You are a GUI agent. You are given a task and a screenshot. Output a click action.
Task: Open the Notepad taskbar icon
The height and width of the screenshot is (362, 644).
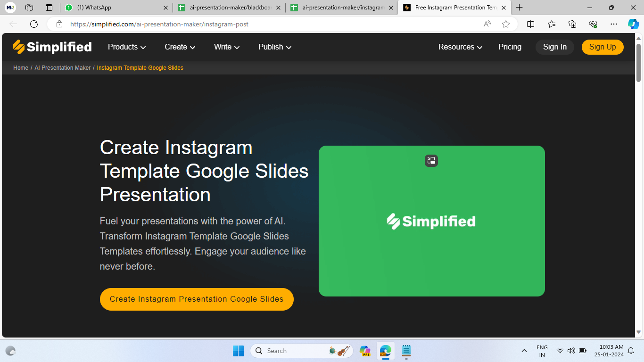pos(406,351)
